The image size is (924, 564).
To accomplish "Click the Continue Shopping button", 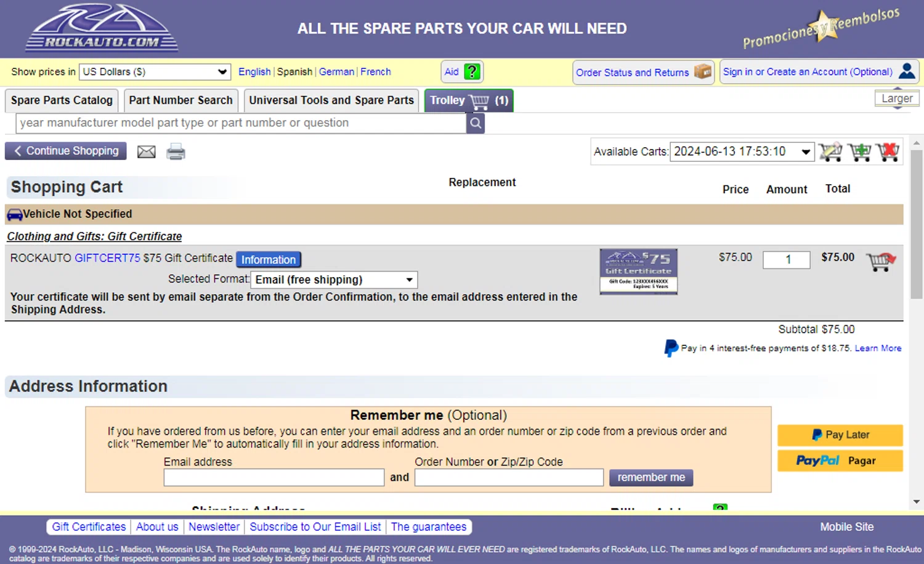I will 66,151.
